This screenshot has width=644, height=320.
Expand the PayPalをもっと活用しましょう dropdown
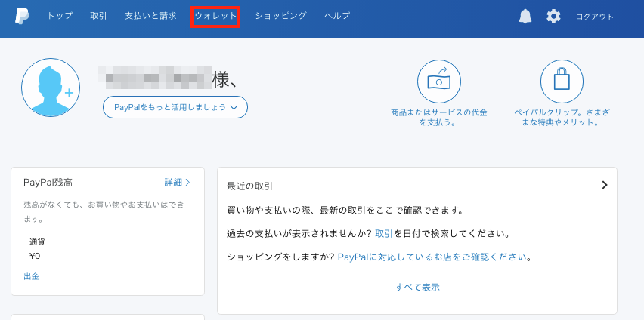pyautogui.click(x=175, y=107)
